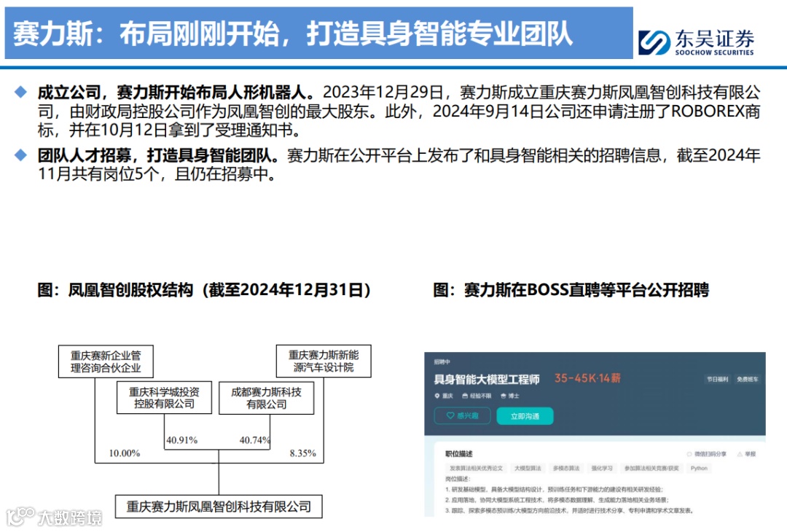Click the second blue diamond bullet

(x=20, y=155)
